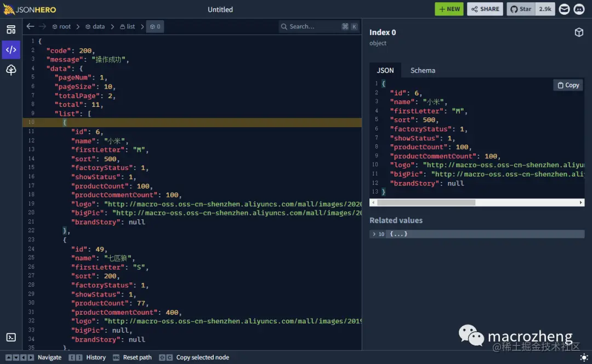This screenshot has width=592, height=364.
Task: Copy the JSON with Copy button
Action: coord(568,86)
